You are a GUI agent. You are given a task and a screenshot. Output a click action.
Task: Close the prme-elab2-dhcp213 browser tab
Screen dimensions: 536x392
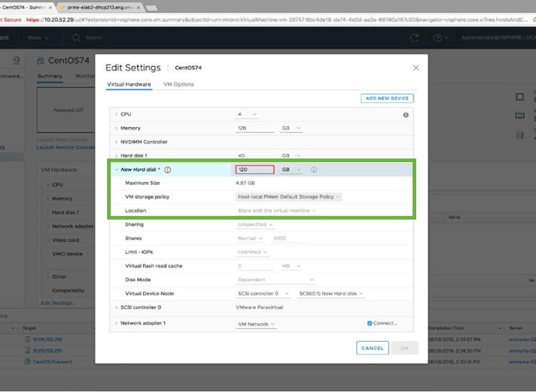point(139,7)
